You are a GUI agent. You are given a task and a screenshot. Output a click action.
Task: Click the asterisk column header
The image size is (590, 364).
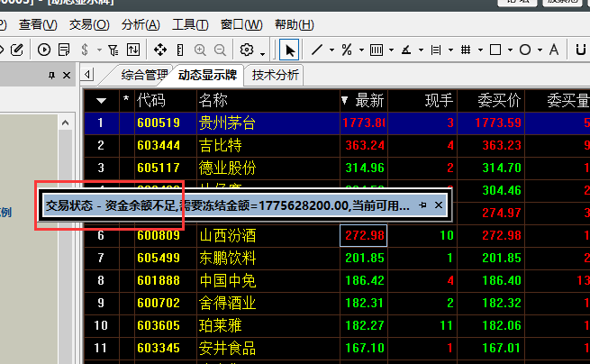(126, 100)
